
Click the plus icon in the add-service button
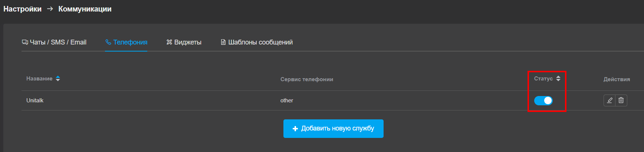pyautogui.click(x=295, y=129)
